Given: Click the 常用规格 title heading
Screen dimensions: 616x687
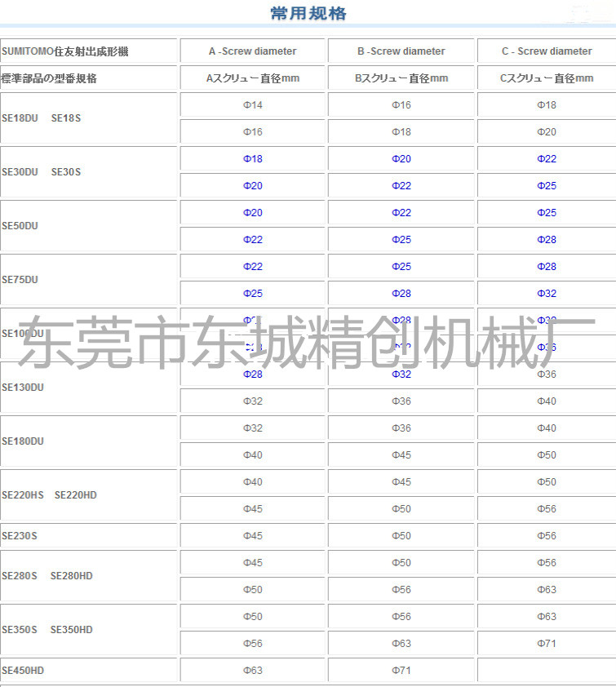Looking at the screenshot, I should coord(308,14).
